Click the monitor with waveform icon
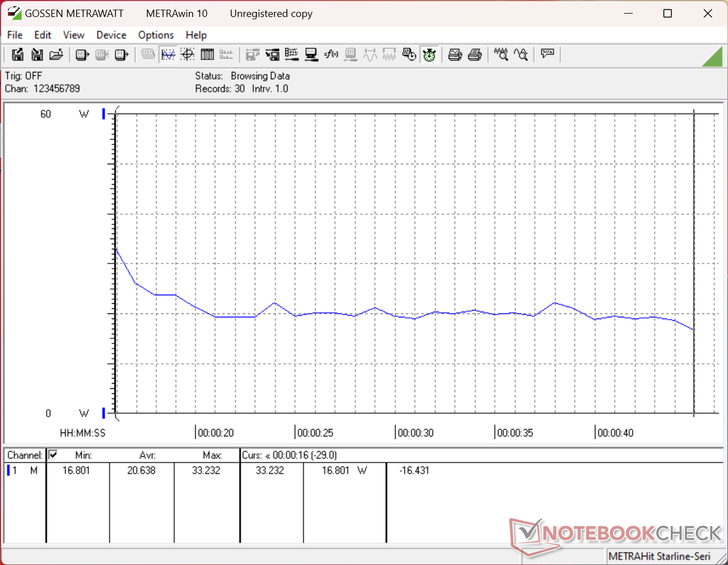The height and width of the screenshot is (565, 728). point(311,54)
